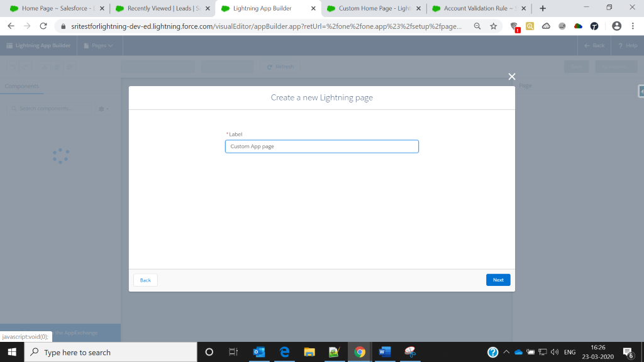This screenshot has width=644, height=362.
Task: Switch to the Recently Viewed Leads tab
Action: 159,9
